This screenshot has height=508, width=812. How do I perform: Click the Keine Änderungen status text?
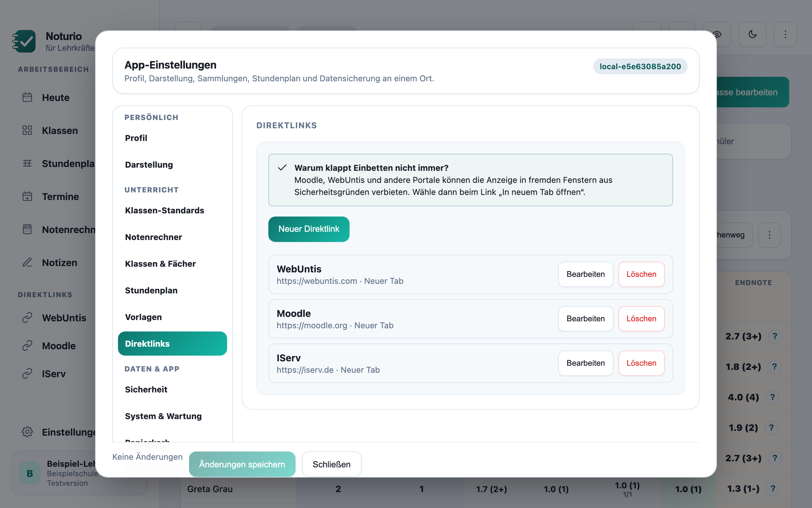(x=147, y=457)
